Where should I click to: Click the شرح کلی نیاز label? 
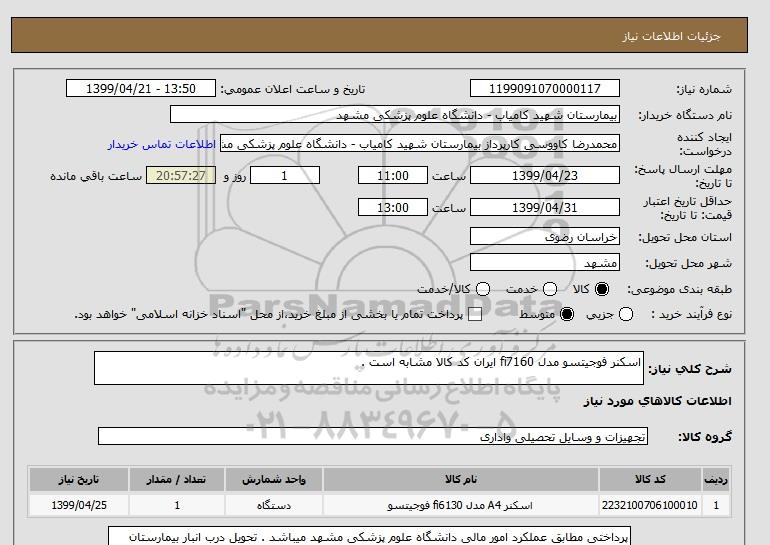pyautogui.click(x=690, y=369)
